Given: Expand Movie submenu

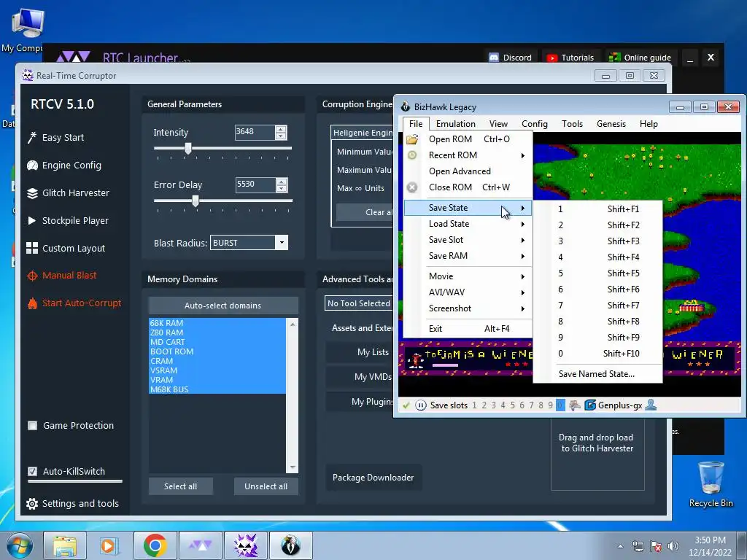Looking at the screenshot, I should point(522,276).
